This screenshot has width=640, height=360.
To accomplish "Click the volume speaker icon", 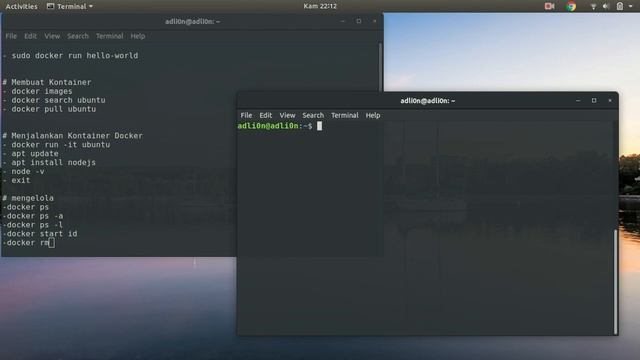I will coord(606,6).
